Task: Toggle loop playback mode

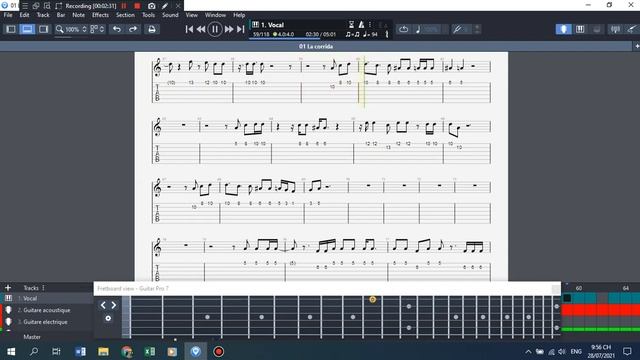Action: coord(403,29)
